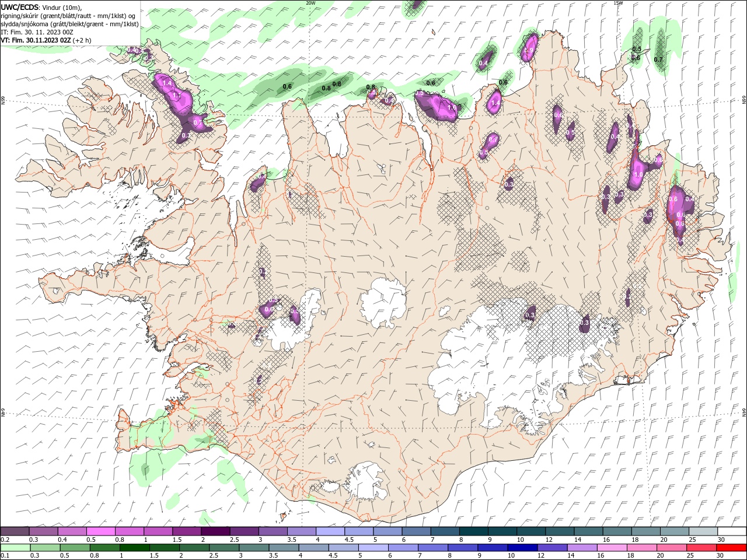The width and height of the screenshot is (747, 560).
Task: Click the upper-scale swatch between 4.5 and 5
Action: tap(359, 531)
